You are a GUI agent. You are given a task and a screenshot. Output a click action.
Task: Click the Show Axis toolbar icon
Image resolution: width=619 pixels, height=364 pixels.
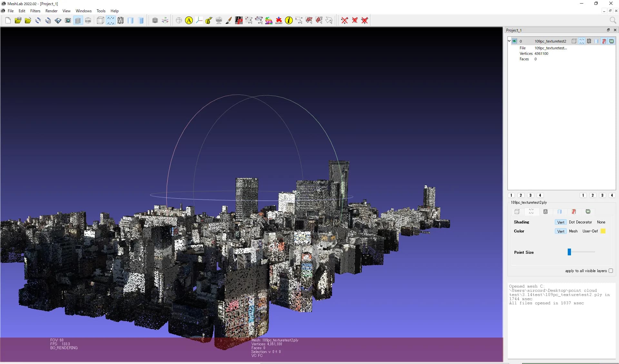click(x=165, y=21)
